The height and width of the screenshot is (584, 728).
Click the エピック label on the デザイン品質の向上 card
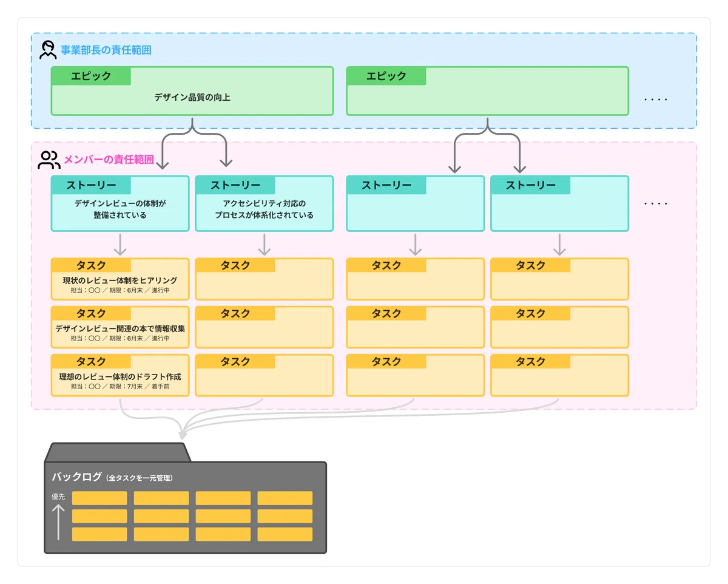pyautogui.click(x=91, y=76)
